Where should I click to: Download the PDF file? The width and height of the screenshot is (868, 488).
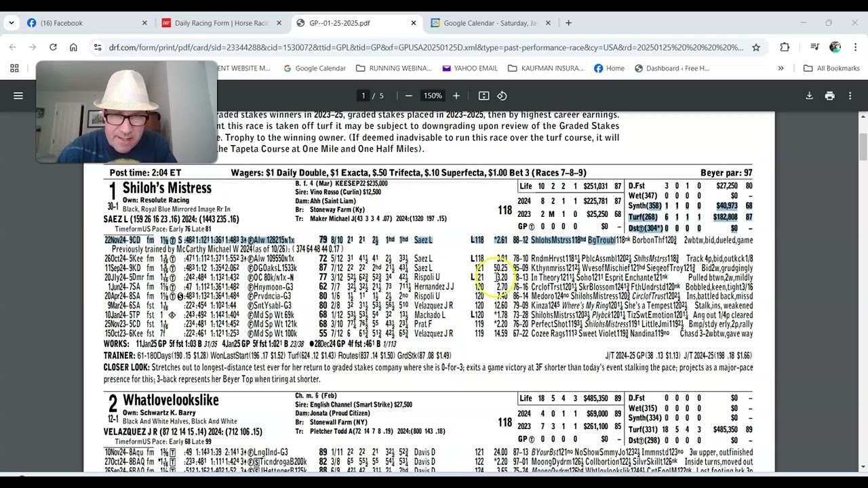click(x=809, y=96)
